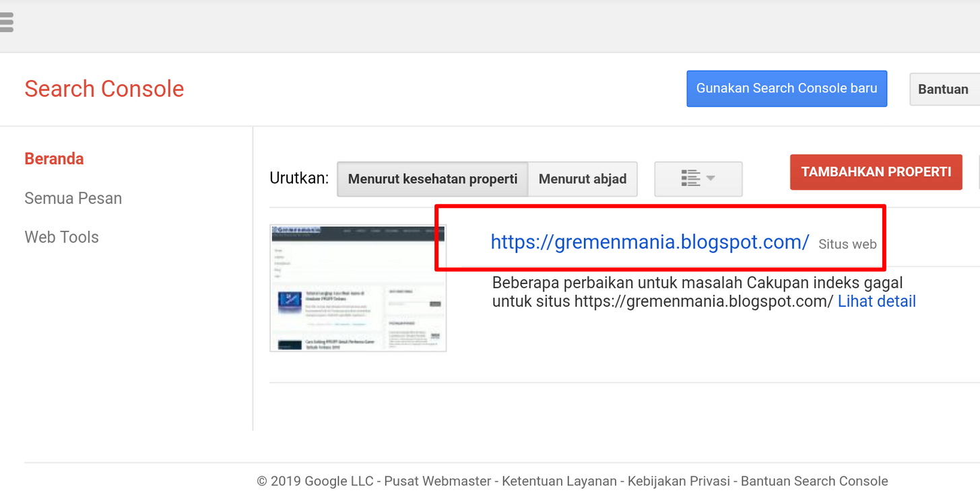Click the Tambahkan Properti button

876,172
